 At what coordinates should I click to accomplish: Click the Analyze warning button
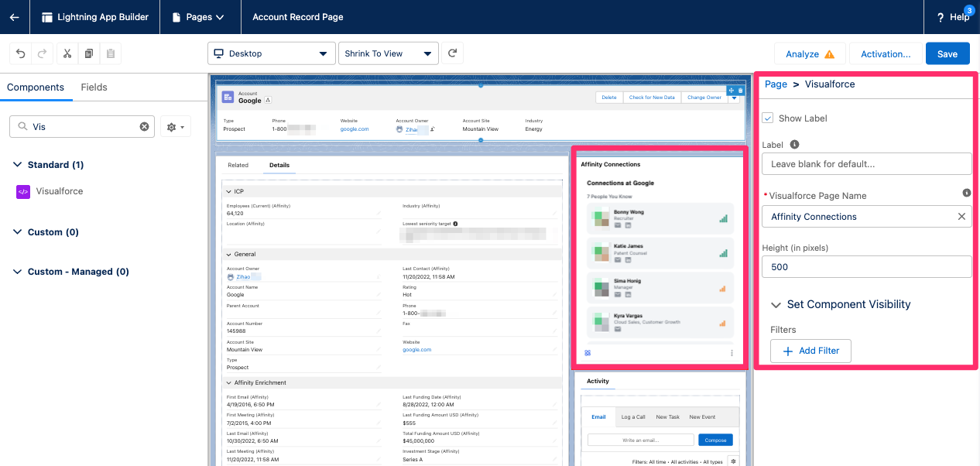810,53
